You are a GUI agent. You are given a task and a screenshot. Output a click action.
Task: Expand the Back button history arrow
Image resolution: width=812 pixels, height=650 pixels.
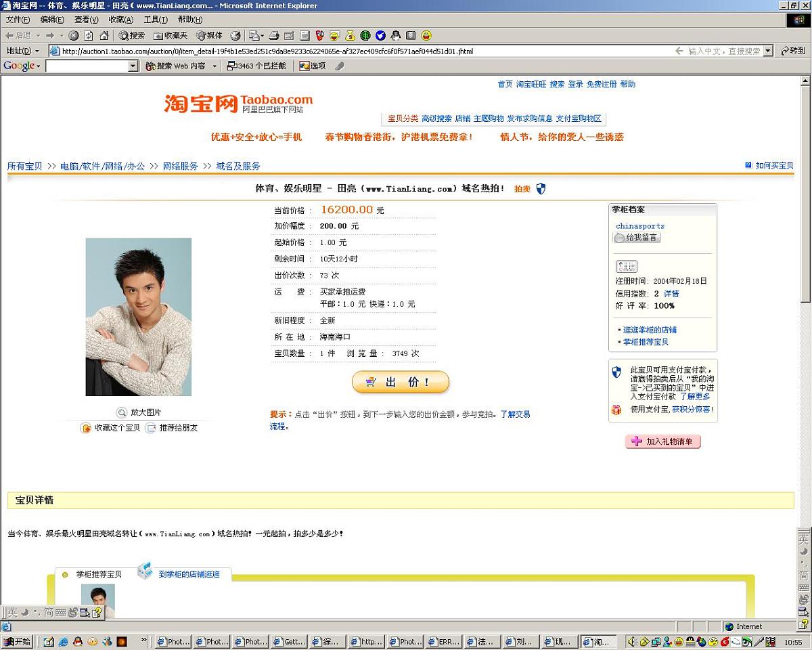point(38,35)
